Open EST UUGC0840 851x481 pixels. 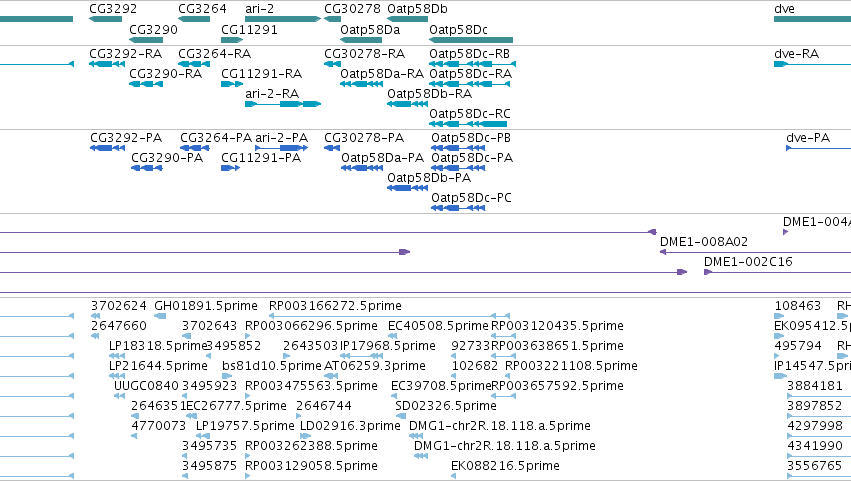[x=119, y=396]
